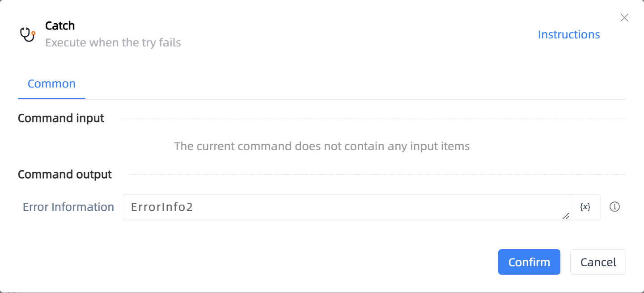Click the 'Execute when the try fails' subtitle
Screen dimensions: 644x293
click(x=113, y=43)
